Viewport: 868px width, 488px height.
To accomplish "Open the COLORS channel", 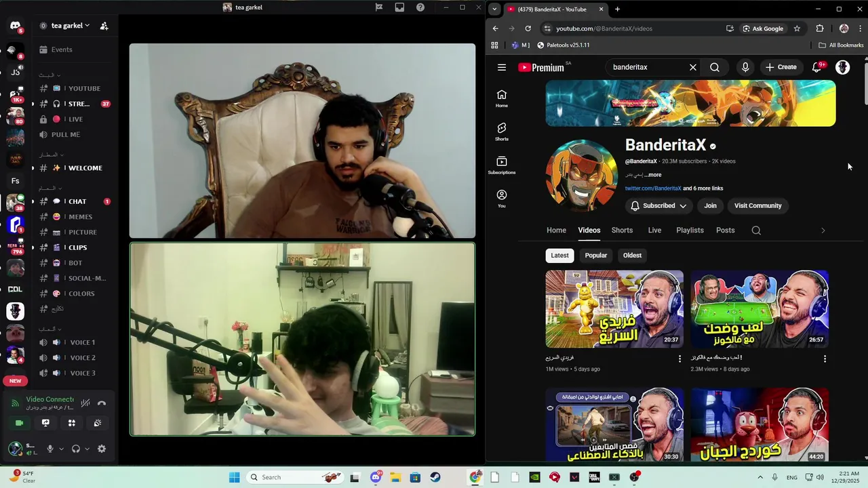I will (x=74, y=293).
